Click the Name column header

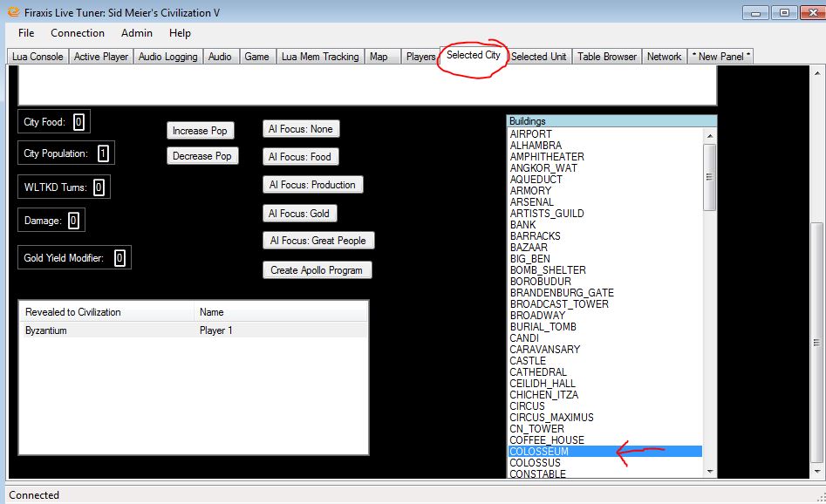pos(280,312)
